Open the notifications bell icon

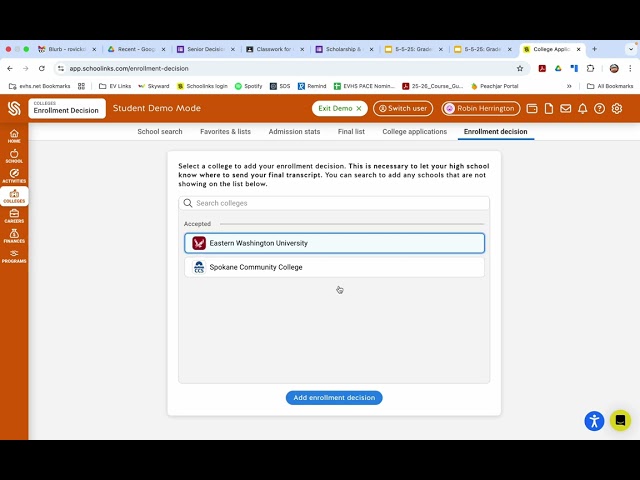[x=582, y=108]
